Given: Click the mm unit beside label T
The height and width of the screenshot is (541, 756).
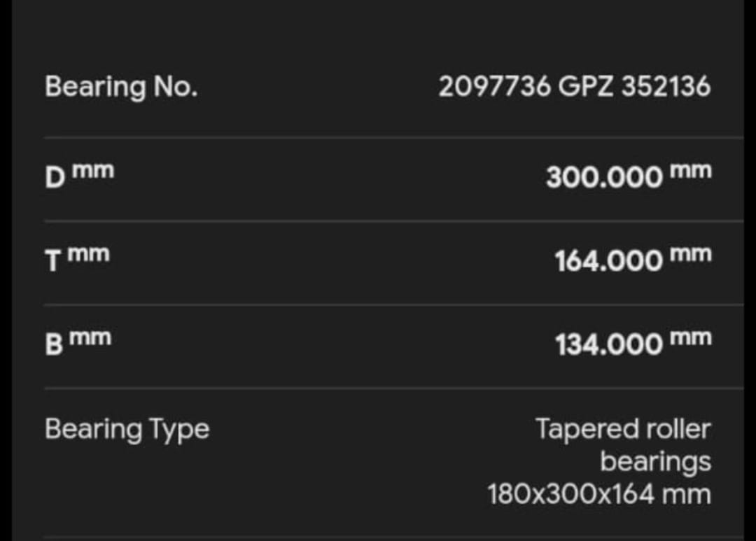Looking at the screenshot, I should tap(90, 253).
